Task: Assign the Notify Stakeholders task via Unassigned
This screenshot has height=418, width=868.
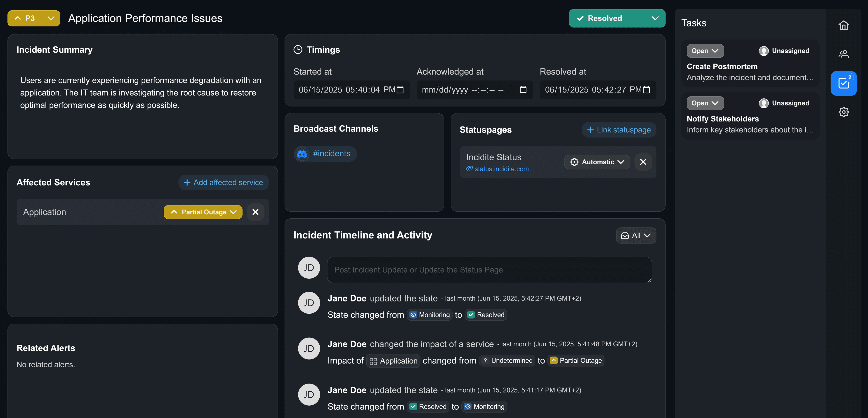Action: coord(784,103)
